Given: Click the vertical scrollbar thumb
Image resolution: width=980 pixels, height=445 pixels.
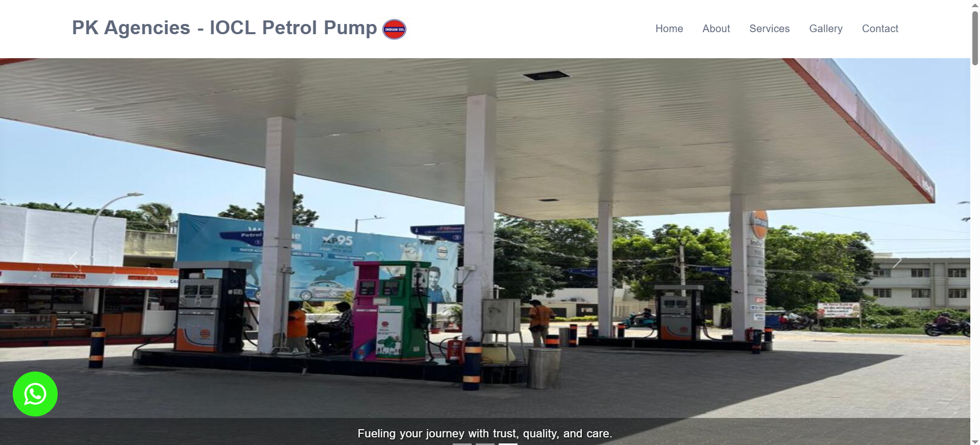Looking at the screenshot, I should click(975, 38).
